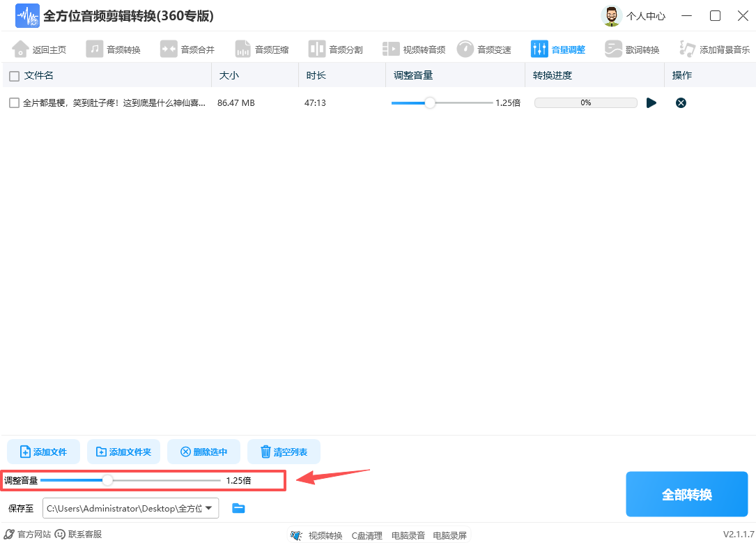The width and height of the screenshot is (756, 545).
Task: Tick the checkbox beside the 全片都是梗 file
Action: coord(13,102)
